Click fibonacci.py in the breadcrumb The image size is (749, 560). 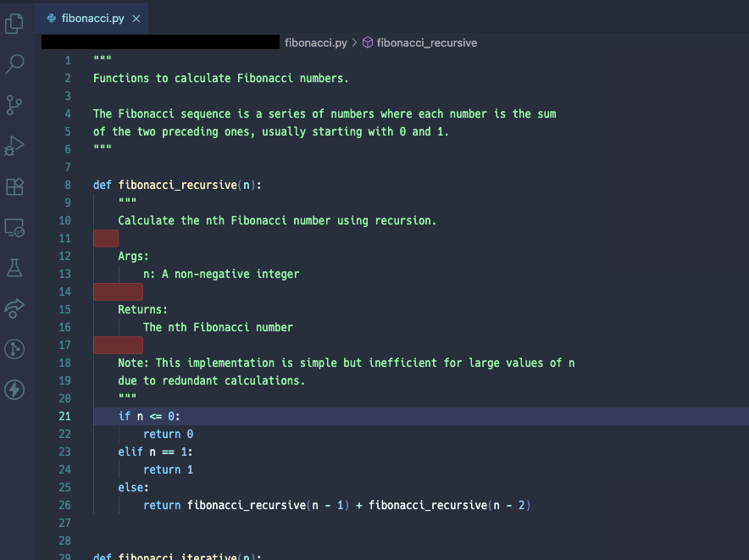(x=316, y=42)
